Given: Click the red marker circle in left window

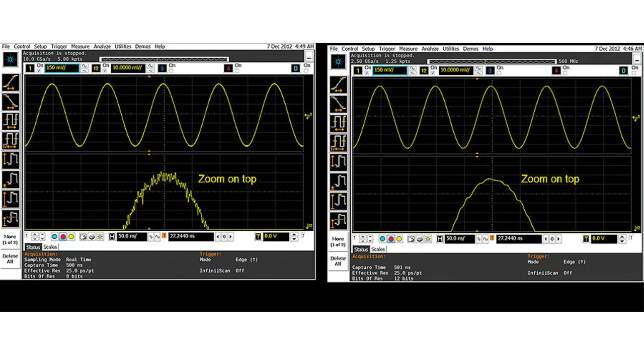Looking at the screenshot, I should coord(63,236).
